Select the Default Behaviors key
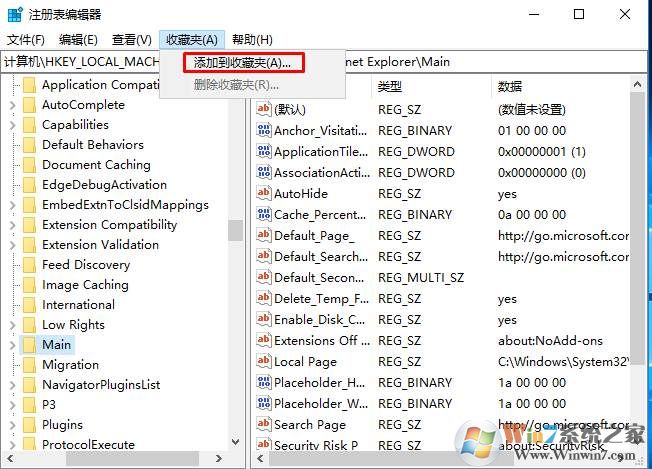This screenshot has width=652, height=469. coord(93,145)
